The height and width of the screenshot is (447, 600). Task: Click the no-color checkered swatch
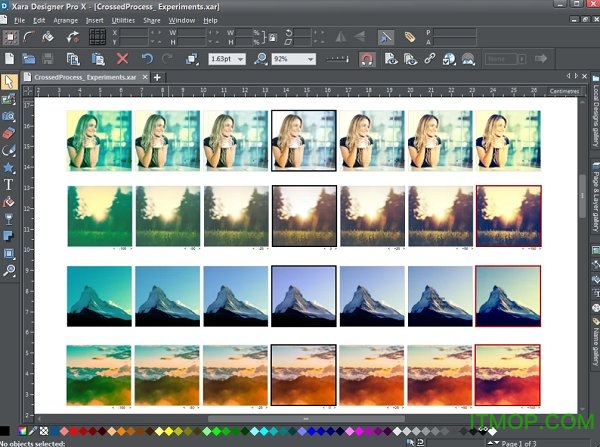tap(44, 431)
